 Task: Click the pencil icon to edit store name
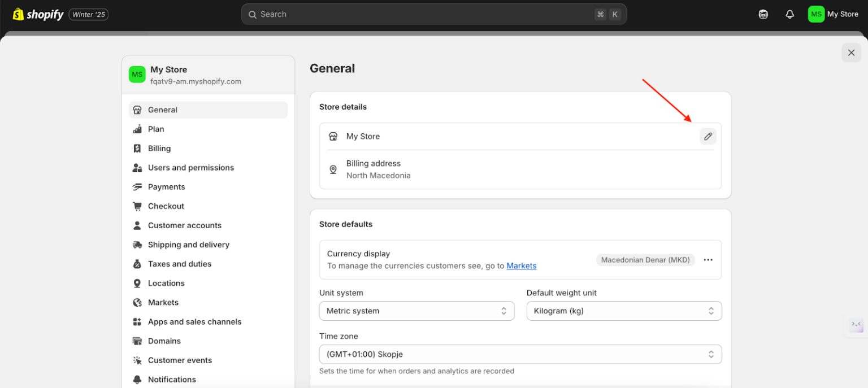(x=708, y=136)
